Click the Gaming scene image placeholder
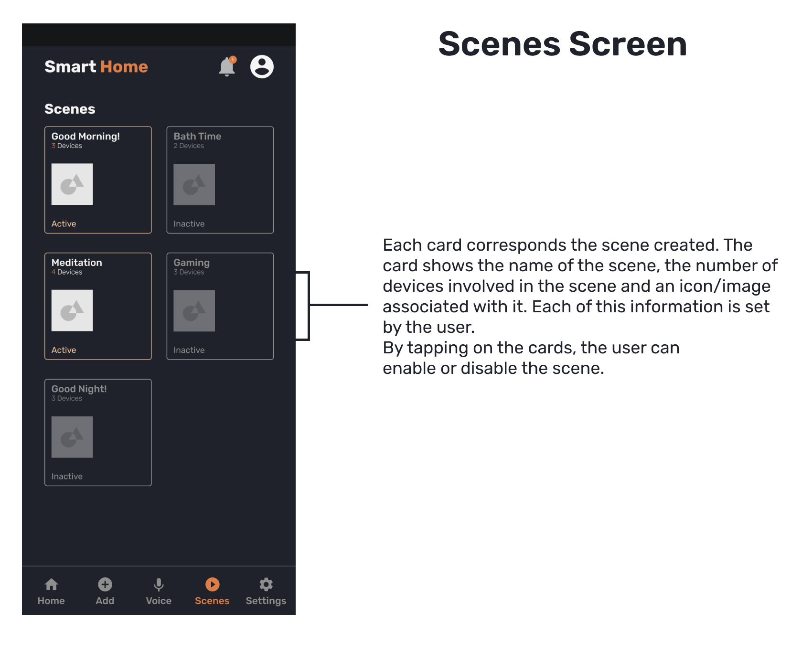Viewport: 812px width, 648px height. [194, 310]
